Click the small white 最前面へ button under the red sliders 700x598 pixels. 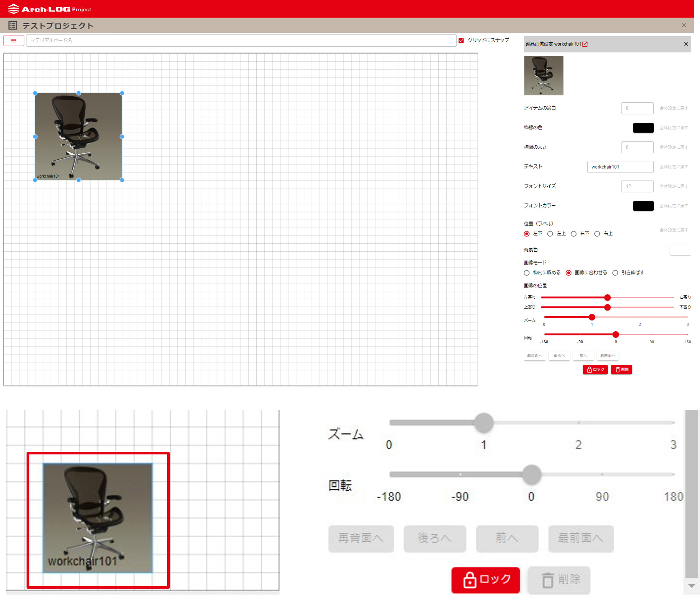point(608,356)
